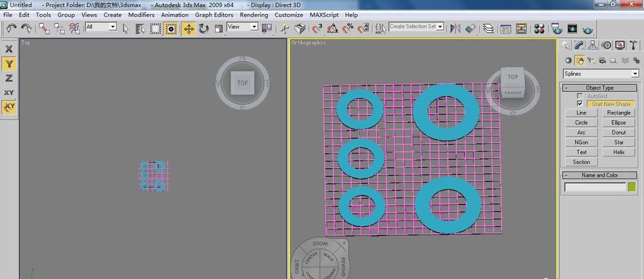Open the Edit Named Selection Sets icon
The width and height of the screenshot is (644, 279).
point(381,28)
